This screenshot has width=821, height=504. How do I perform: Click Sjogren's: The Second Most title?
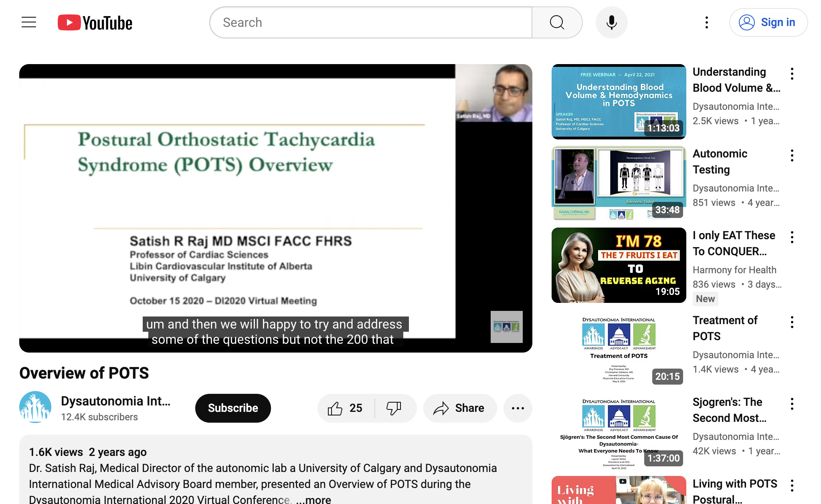(730, 410)
